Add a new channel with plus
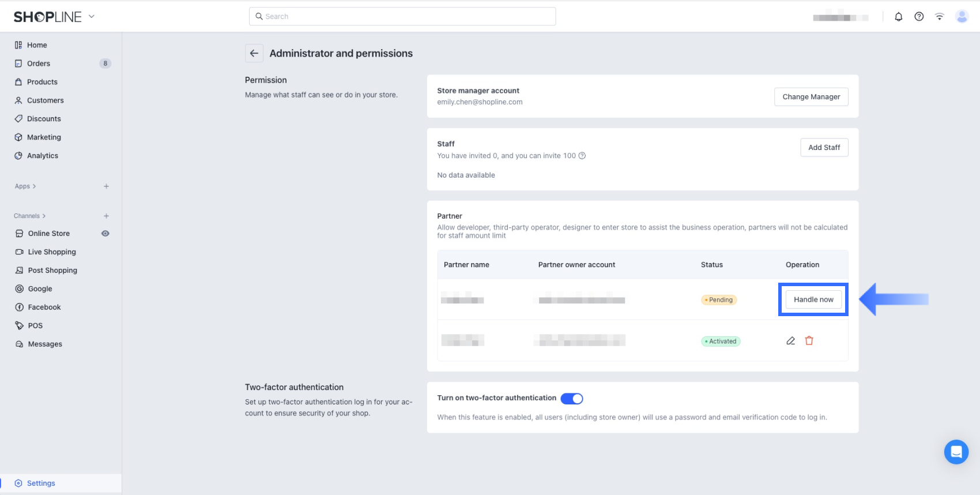The image size is (980, 495). (x=106, y=216)
